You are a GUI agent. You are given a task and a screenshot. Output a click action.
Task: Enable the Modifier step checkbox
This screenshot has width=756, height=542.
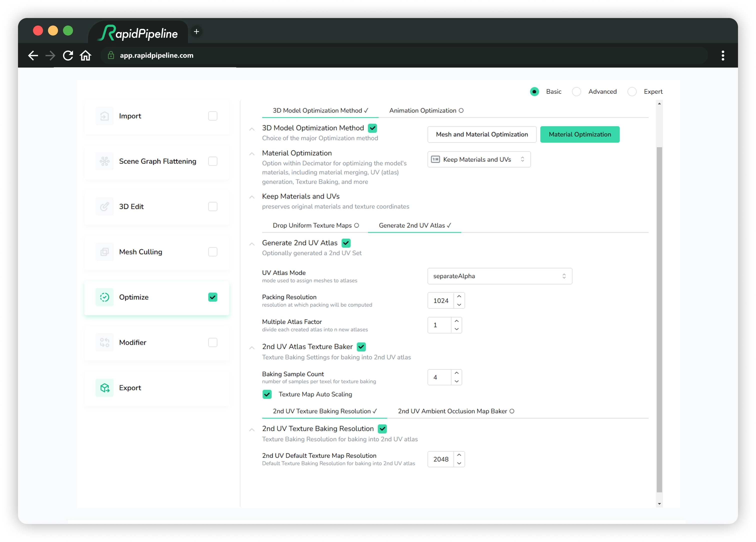213,342
